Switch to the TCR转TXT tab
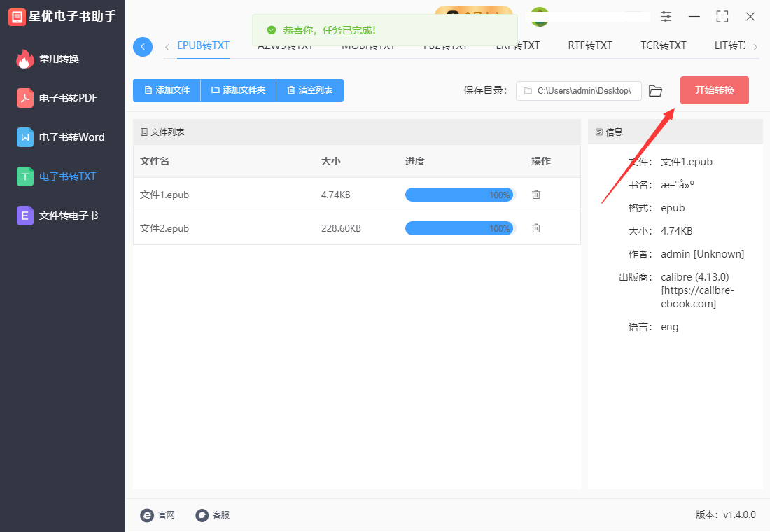The width and height of the screenshot is (770, 532). click(x=664, y=45)
